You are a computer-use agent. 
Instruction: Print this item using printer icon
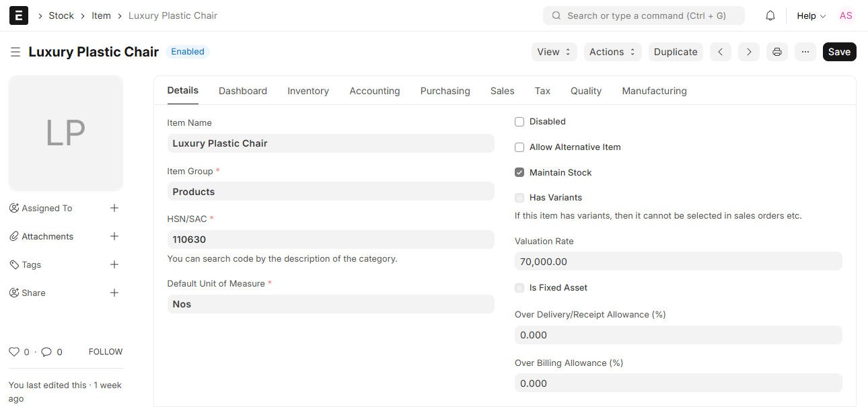[x=777, y=52]
